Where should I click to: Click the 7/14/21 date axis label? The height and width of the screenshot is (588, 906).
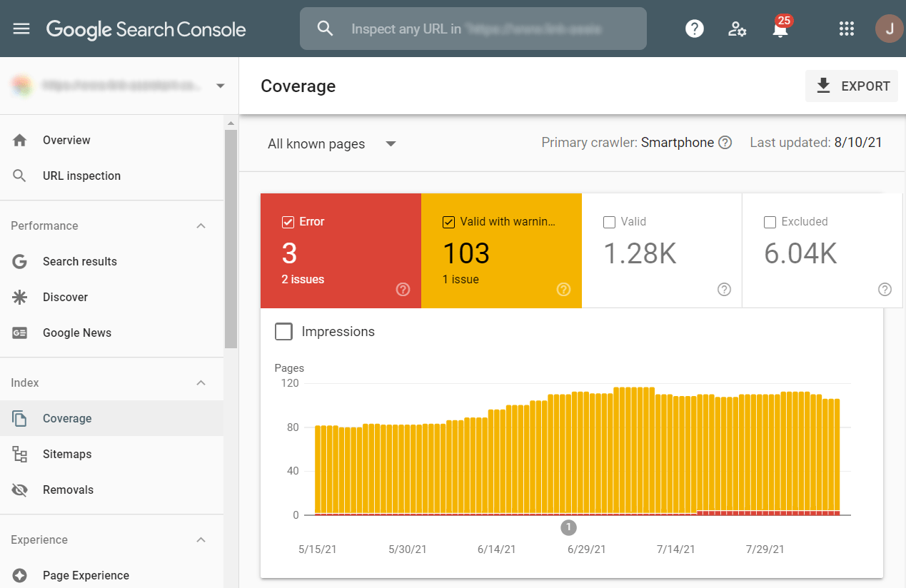675,549
